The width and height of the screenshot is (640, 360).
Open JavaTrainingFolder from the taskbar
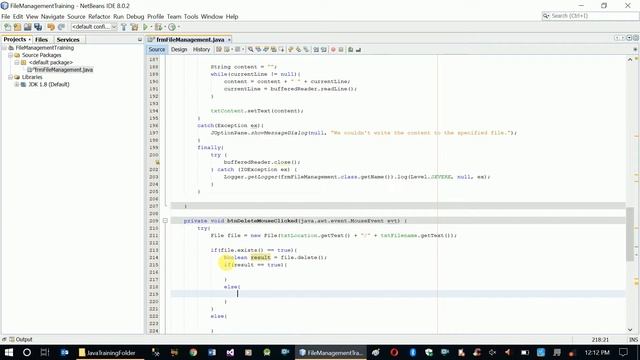(x=109, y=353)
